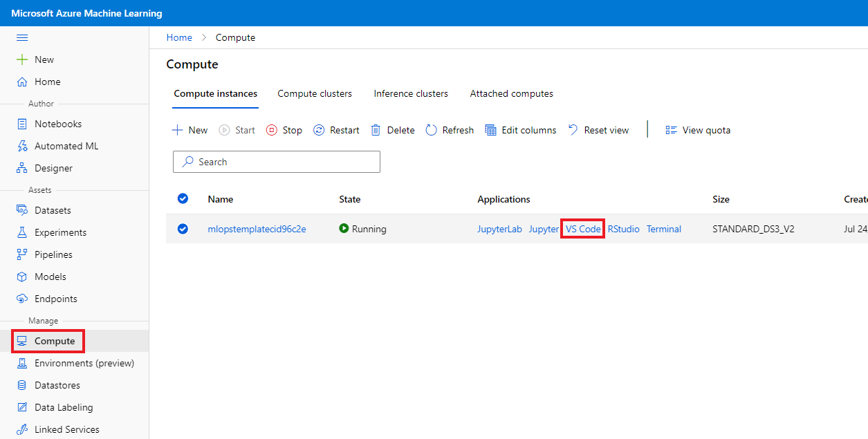The width and height of the screenshot is (868, 439).
Task: Click the Start toolbar button
Action: point(237,130)
